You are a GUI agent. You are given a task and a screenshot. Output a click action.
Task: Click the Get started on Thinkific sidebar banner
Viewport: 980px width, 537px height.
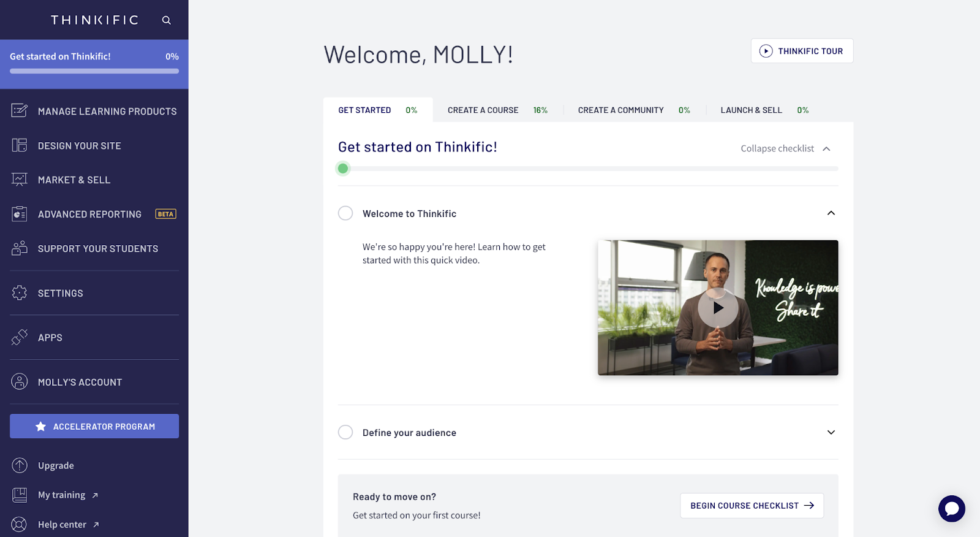pyautogui.click(x=94, y=64)
